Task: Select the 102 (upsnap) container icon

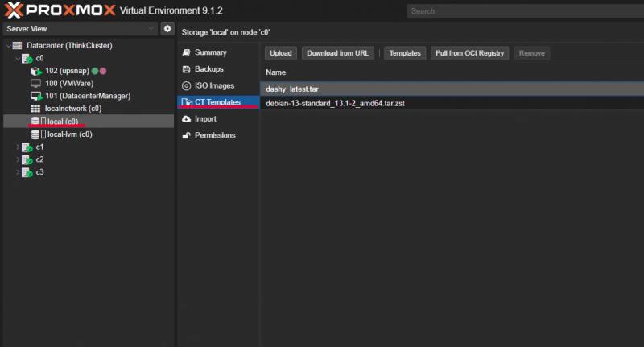Action: point(35,71)
